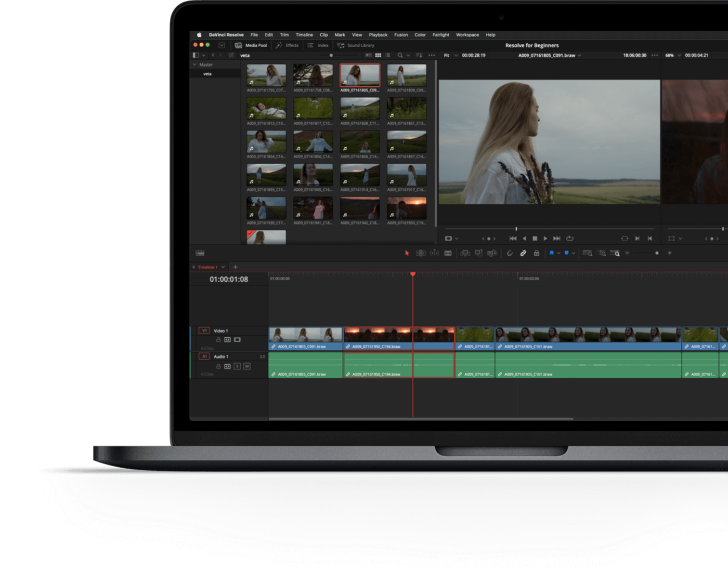Click Play in the source viewer
The width and height of the screenshot is (728, 568).
click(545, 239)
